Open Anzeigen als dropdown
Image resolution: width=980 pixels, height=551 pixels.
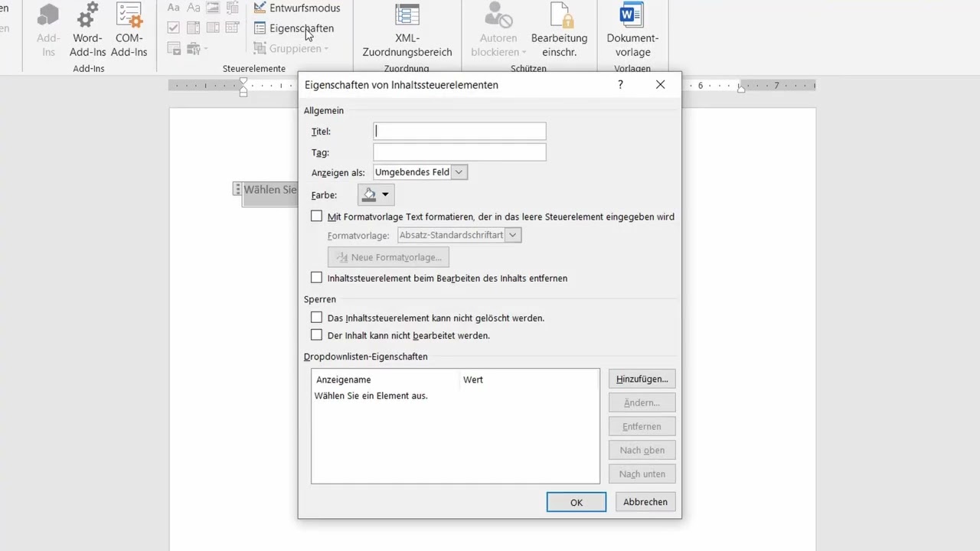coord(420,172)
